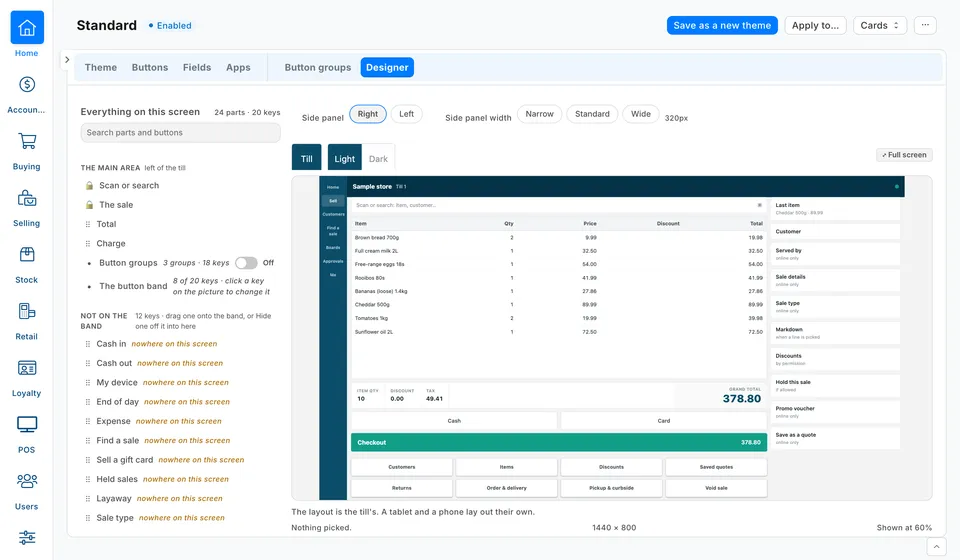
Task: Choose Standard side panel width
Action: (x=592, y=114)
